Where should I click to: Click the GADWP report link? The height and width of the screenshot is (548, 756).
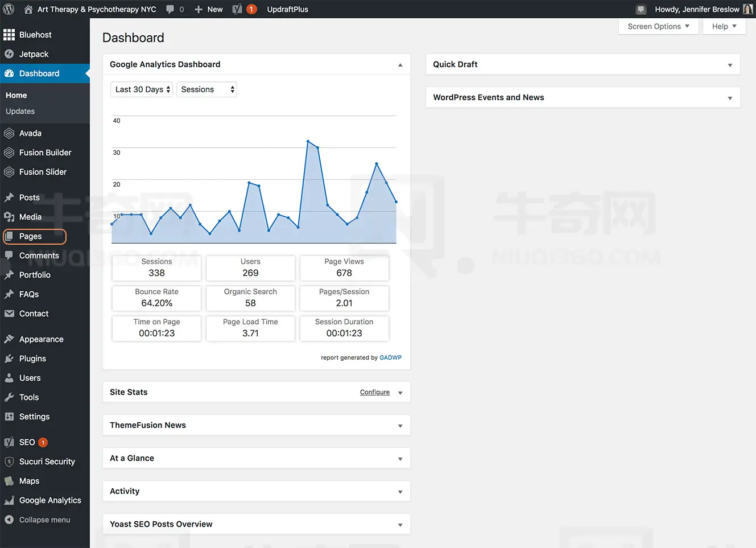(x=390, y=357)
